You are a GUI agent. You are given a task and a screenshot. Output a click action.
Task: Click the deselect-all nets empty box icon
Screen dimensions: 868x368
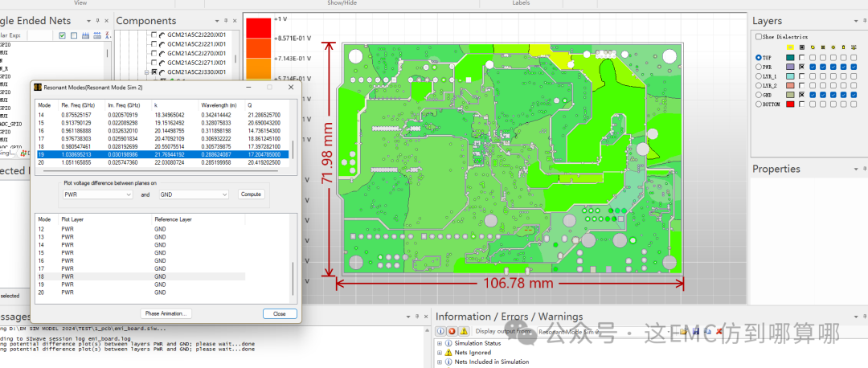coord(74,35)
